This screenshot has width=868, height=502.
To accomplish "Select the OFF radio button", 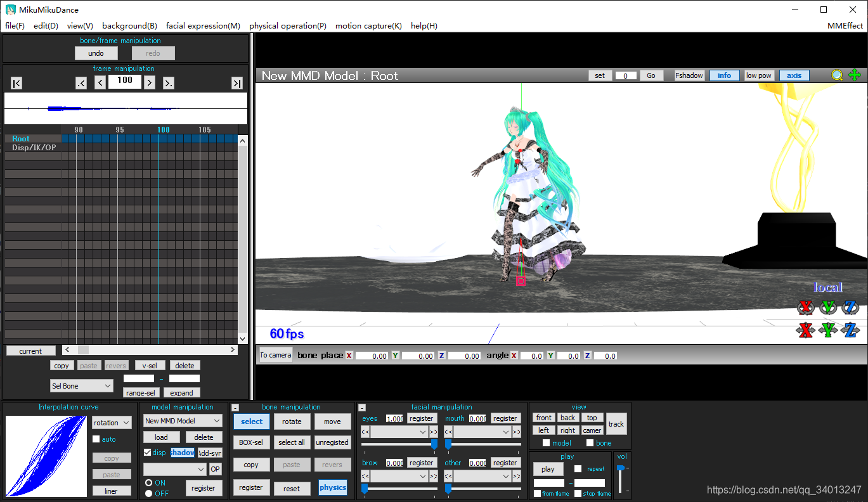I will [x=149, y=493].
